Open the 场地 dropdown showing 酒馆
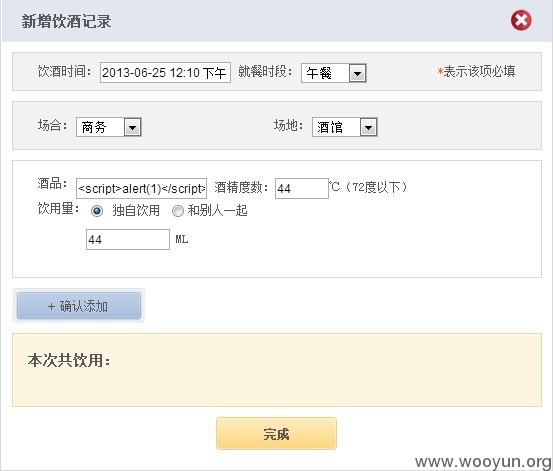This screenshot has height=471, width=553. click(345, 127)
